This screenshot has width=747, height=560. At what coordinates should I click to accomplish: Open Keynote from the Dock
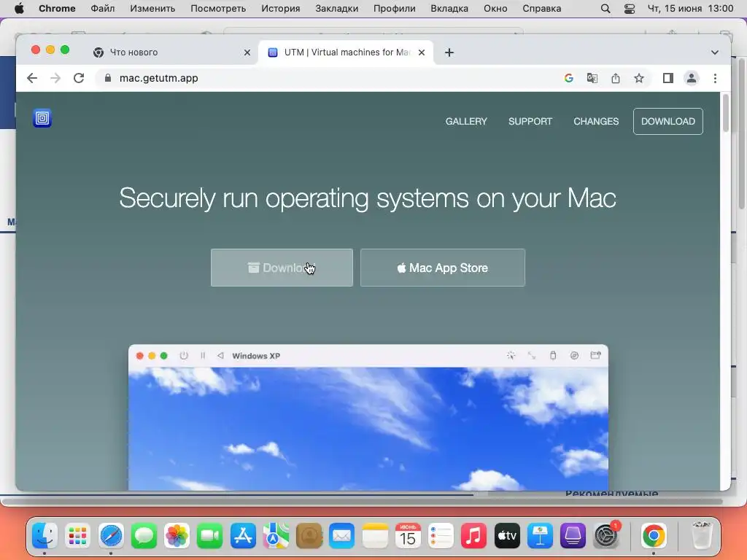pyautogui.click(x=540, y=536)
